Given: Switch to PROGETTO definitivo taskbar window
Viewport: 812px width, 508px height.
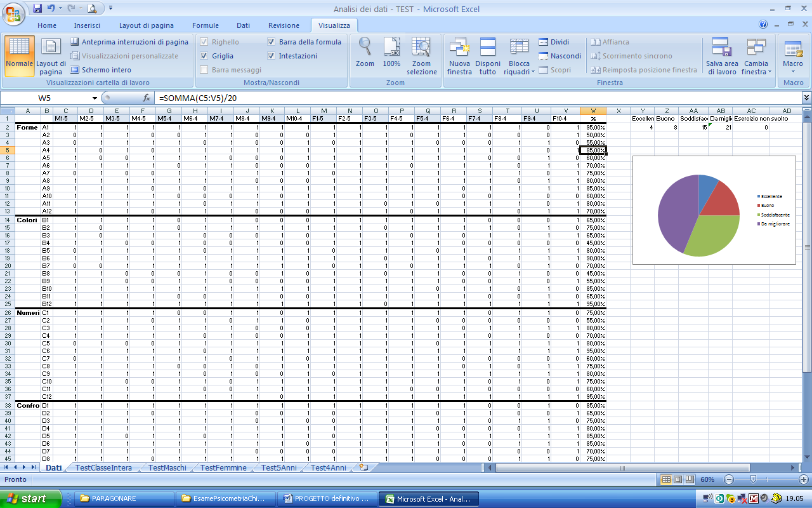Looking at the screenshot, I should [327, 498].
